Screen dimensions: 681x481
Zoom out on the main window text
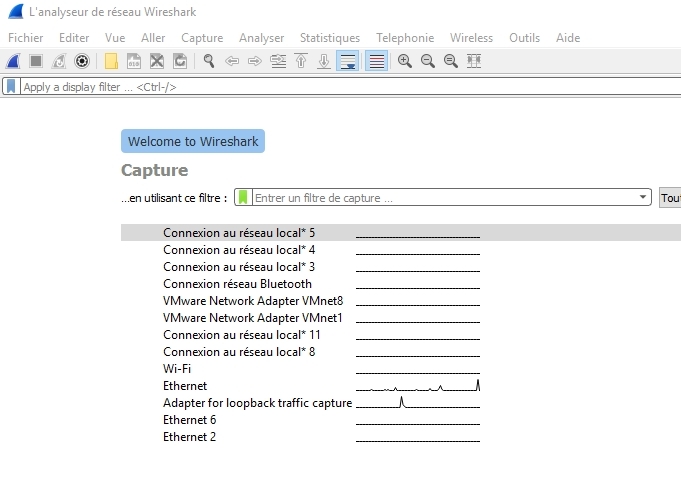428,61
